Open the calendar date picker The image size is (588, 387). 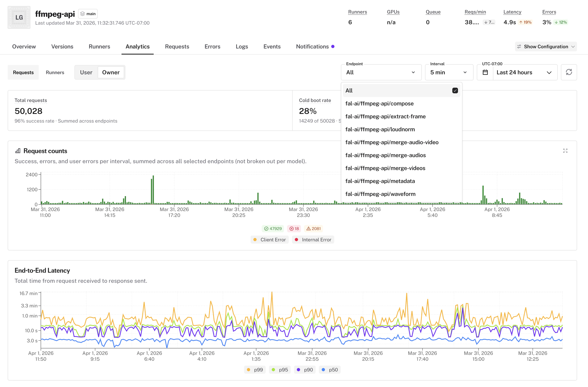[x=485, y=72]
